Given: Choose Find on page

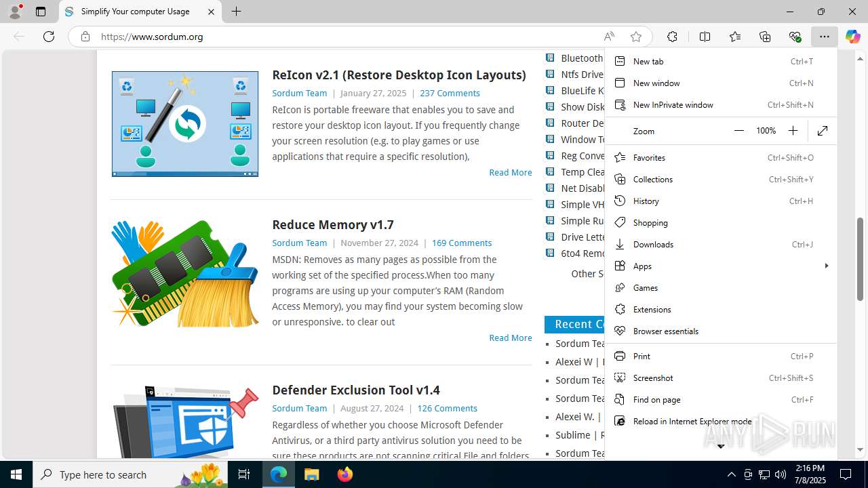Looking at the screenshot, I should coord(721,399).
